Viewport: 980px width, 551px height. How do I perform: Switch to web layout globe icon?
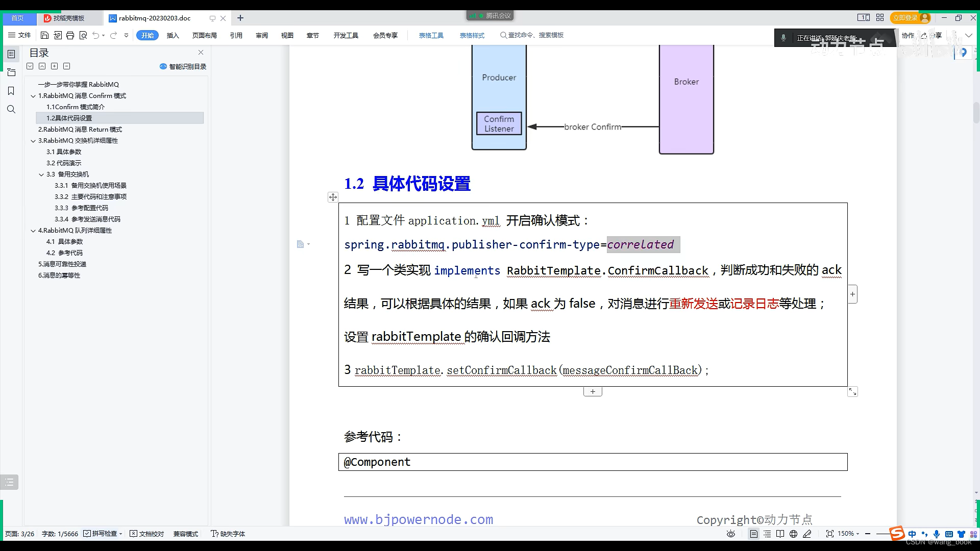(794, 534)
